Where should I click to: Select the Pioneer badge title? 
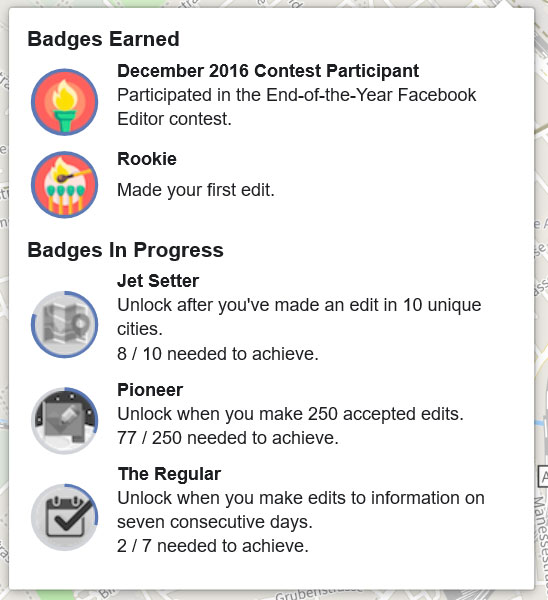[150, 390]
